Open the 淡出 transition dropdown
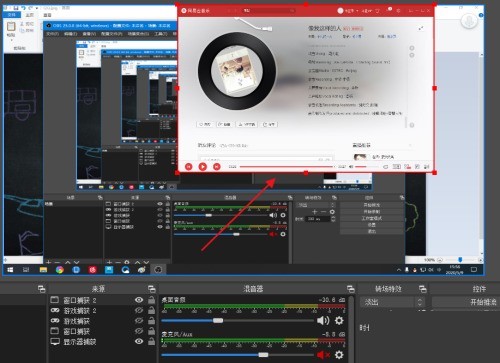Screen dimensions: 500x363 392,302
